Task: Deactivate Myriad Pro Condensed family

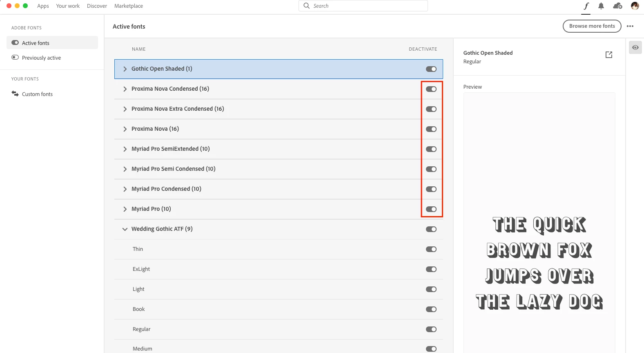Action: [x=431, y=189]
